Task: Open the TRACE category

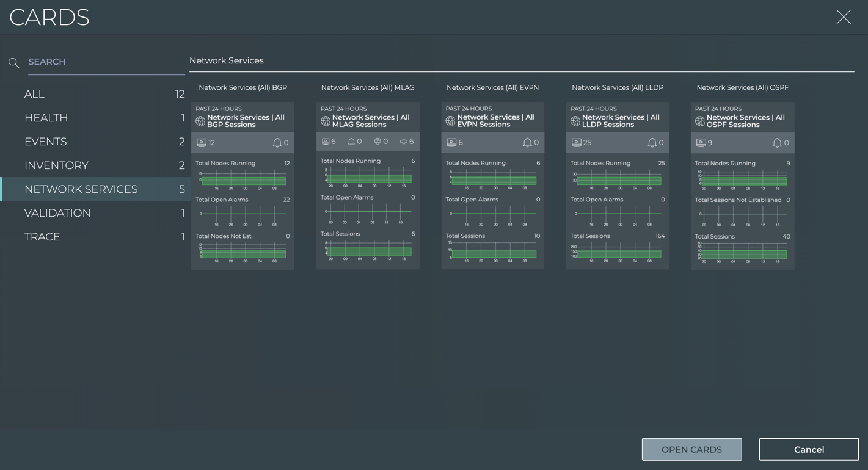Action: tap(42, 237)
